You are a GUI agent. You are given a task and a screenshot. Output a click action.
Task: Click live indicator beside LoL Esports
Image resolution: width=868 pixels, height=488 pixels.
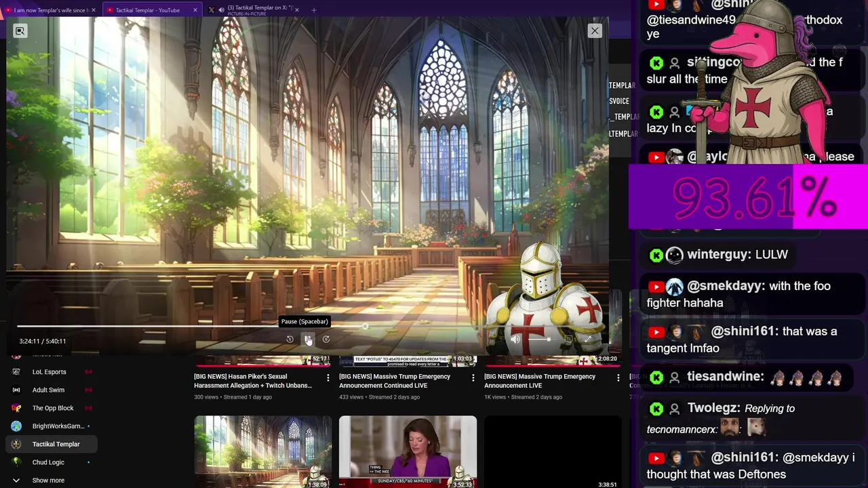(88, 372)
